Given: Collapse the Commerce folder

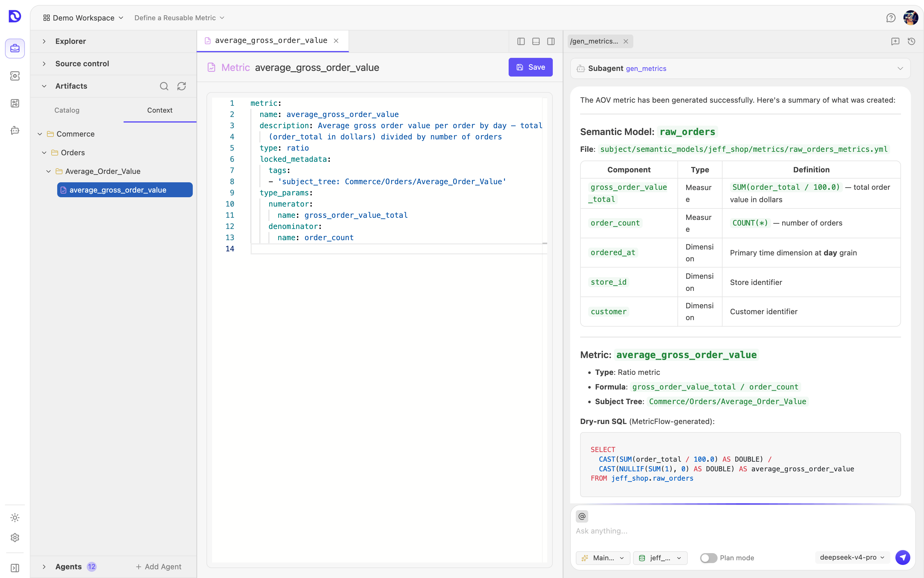Looking at the screenshot, I should click(x=40, y=134).
